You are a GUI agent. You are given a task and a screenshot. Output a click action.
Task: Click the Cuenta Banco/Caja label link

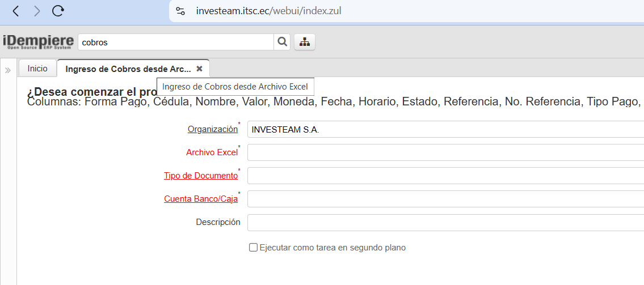(x=201, y=199)
